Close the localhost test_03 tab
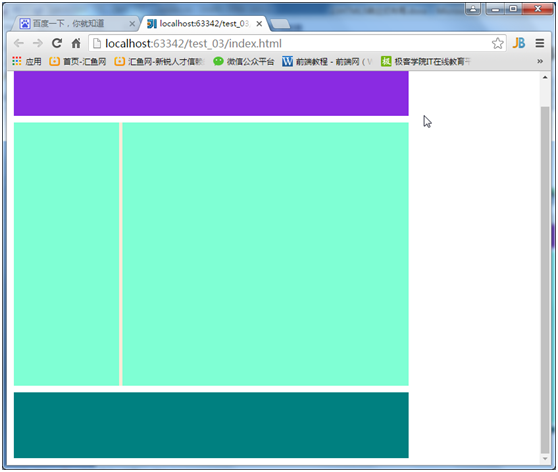The width and height of the screenshot is (558, 472). 259,24
